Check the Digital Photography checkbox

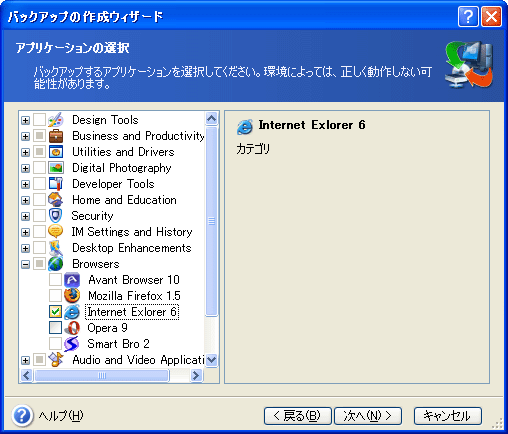click(x=40, y=168)
